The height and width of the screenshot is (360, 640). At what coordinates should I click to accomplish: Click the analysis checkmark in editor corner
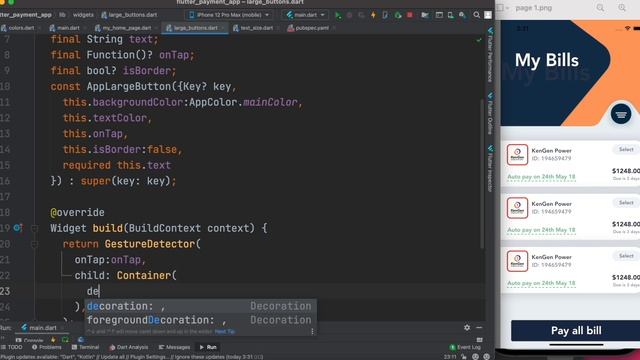(479, 40)
